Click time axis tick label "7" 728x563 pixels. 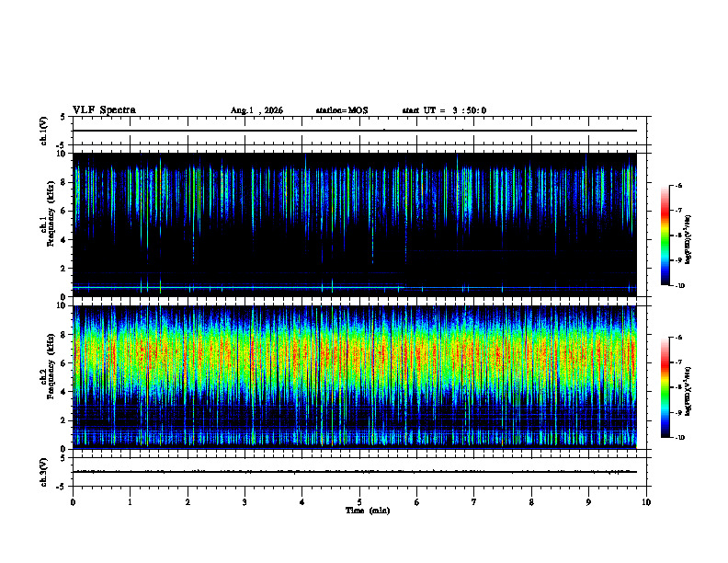coord(474,502)
